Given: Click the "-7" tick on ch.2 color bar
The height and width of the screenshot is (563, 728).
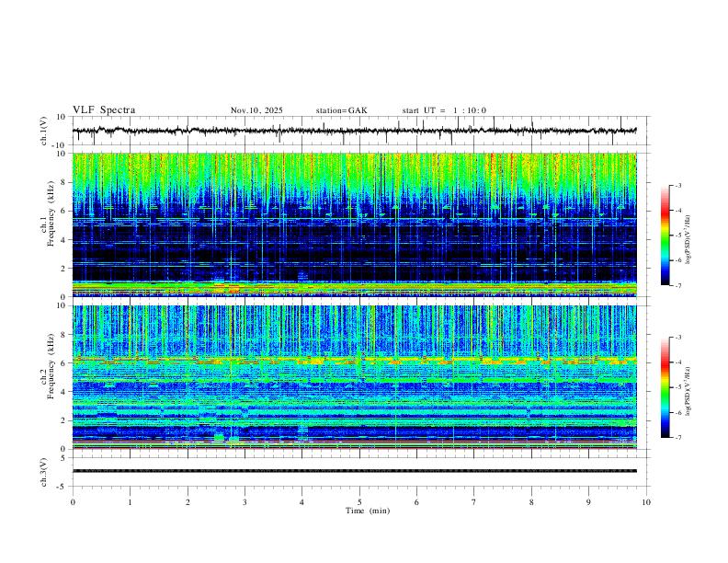Looking at the screenshot, I should coord(678,438).
